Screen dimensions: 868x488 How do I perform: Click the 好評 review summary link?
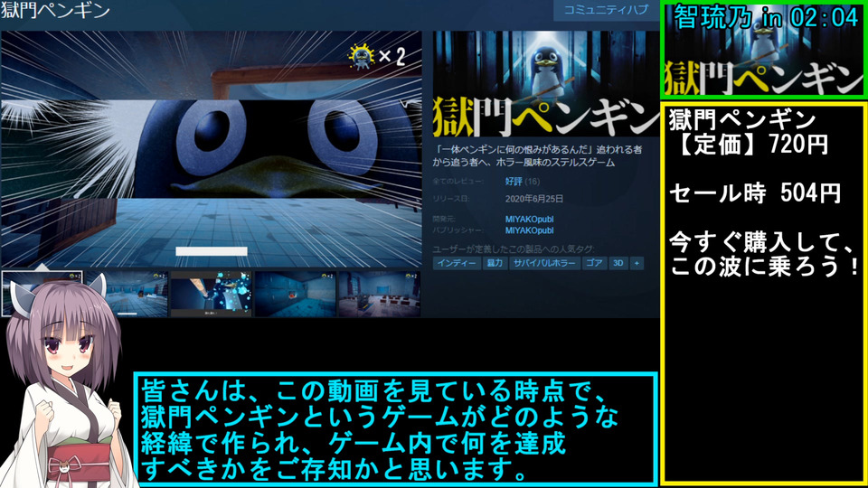click(514, 182)
